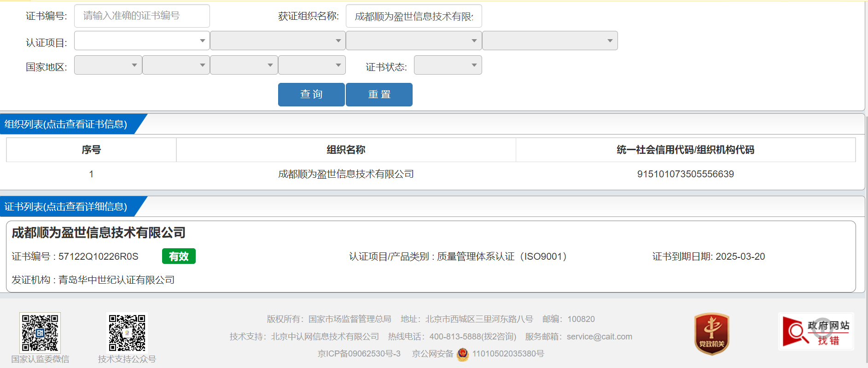Screen dimensions: 868x368
Task: Open the second 国家地区 dropdown
Action: coord(176,65)
